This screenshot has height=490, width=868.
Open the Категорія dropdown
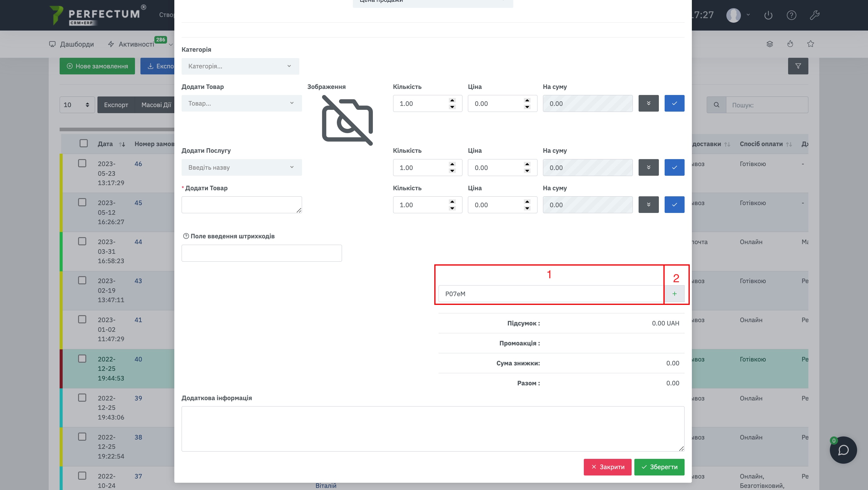[240, 66]
